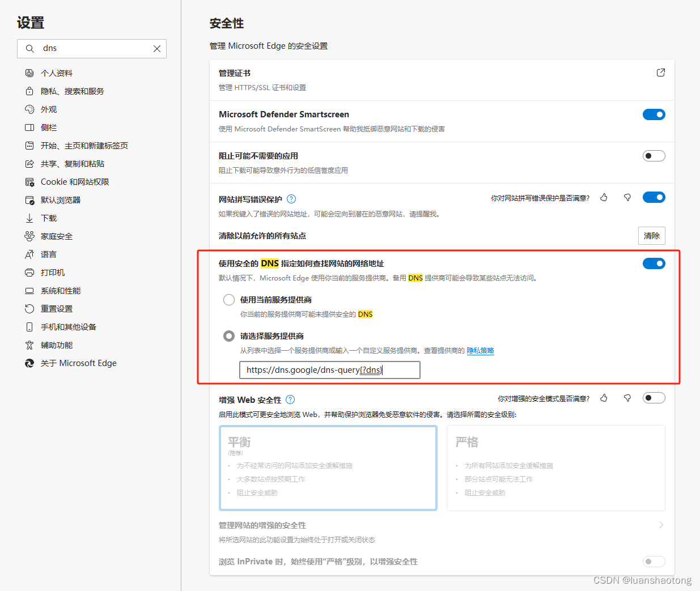700x591 pixels.
Task: Click the dns settings search field
Action: pos(92,49)
